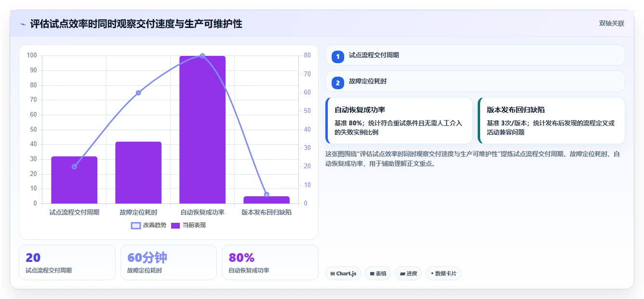
Task: Click the 版本发布回归缺陷 short bar
Action: point(267,200)
